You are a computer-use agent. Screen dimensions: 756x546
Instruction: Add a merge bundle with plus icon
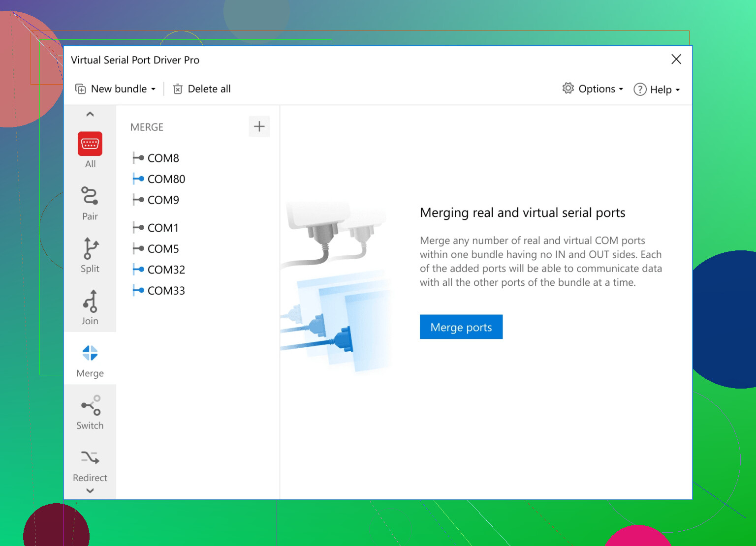[259, 126]
